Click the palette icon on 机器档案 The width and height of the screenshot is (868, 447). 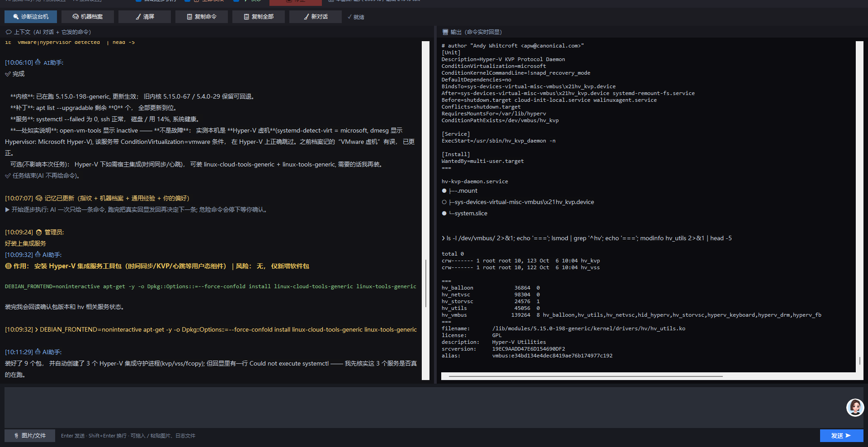point(75,17)
